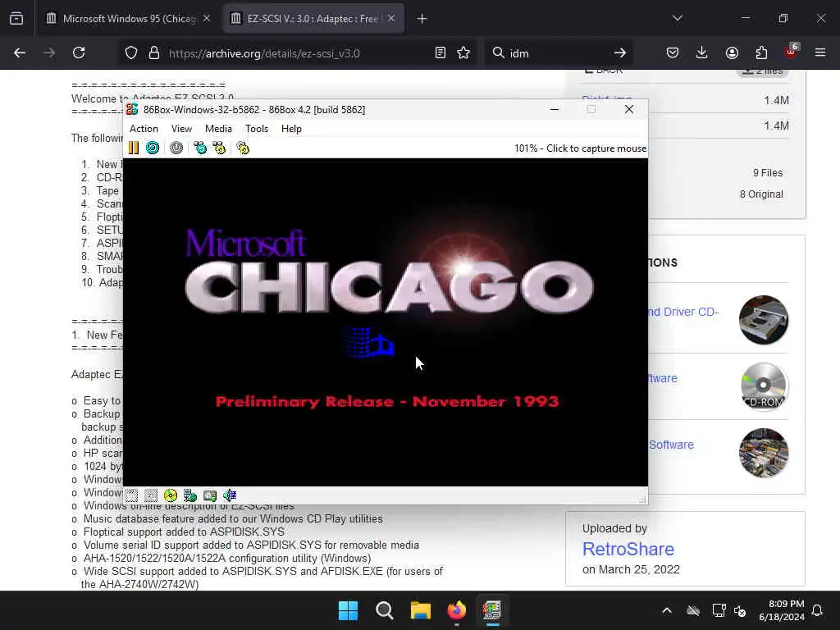
Task: Click the 'on March 25, 2022' upload date
Action: pos(631,569)
